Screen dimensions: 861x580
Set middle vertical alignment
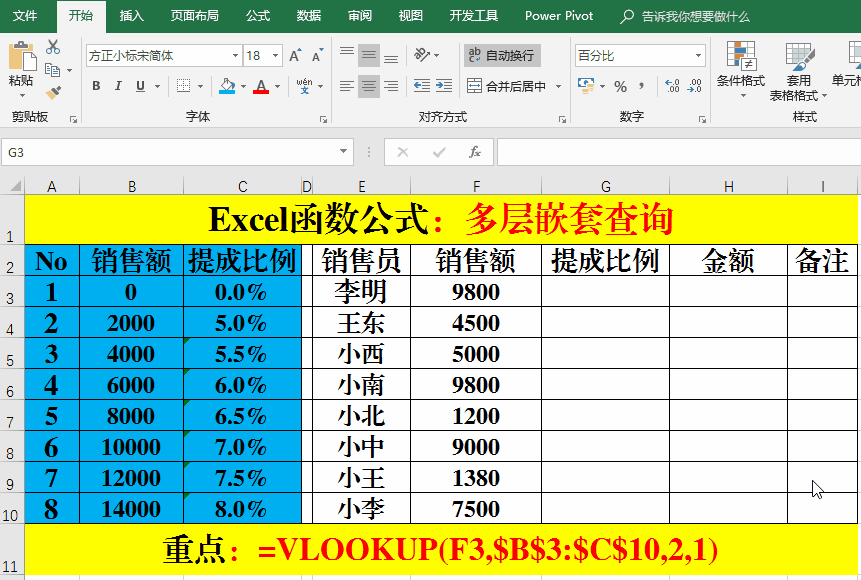pos(369,55)
